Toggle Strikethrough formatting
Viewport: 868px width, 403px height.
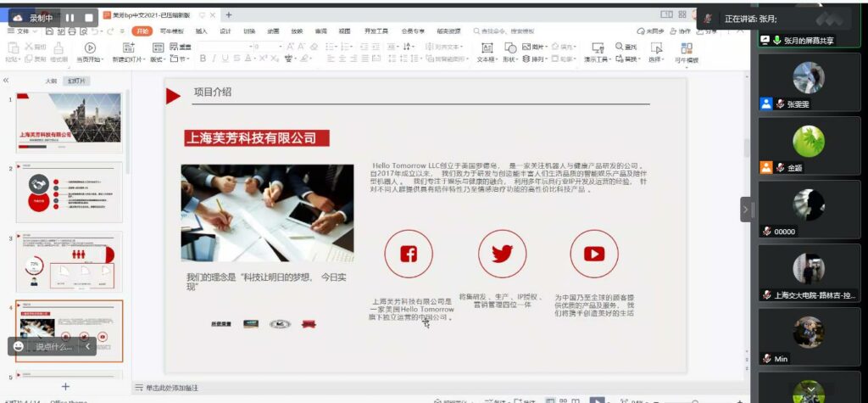pyautogui.click(x=237, y=59)
